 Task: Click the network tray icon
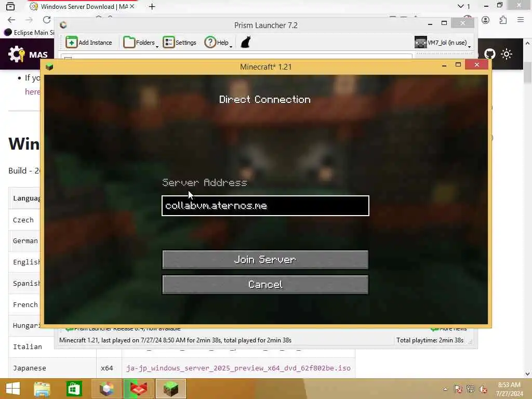click(x=471, y=389)
